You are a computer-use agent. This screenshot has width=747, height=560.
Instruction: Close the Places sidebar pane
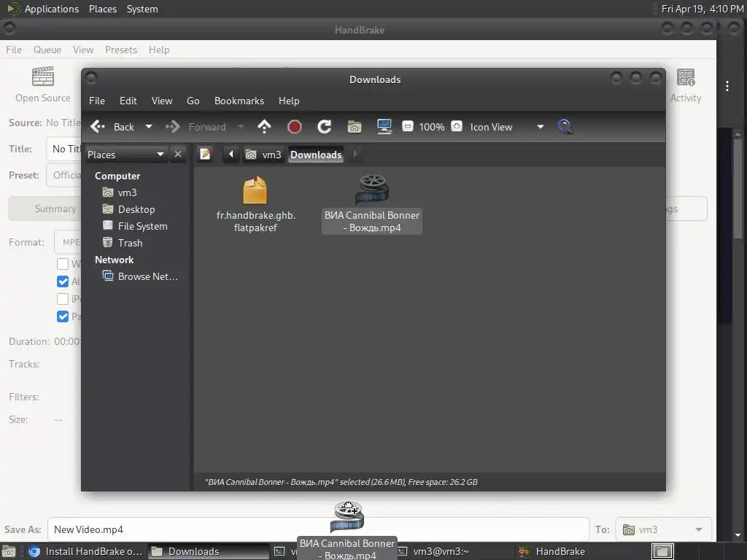coord(178,155)
